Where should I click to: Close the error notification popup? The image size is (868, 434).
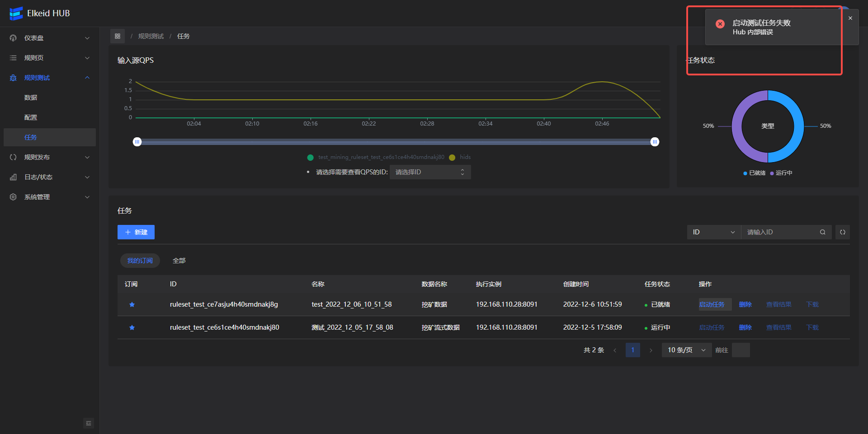[x=850, y=18]
